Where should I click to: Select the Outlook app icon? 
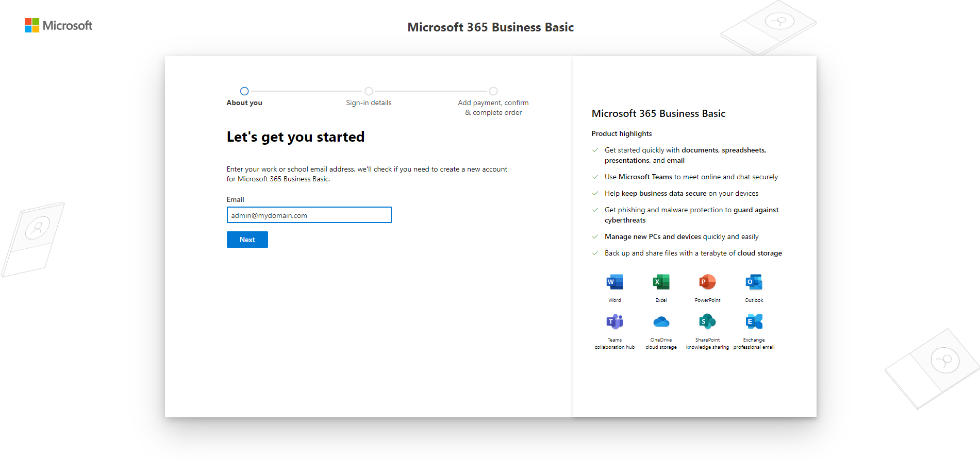pos(754,282)
